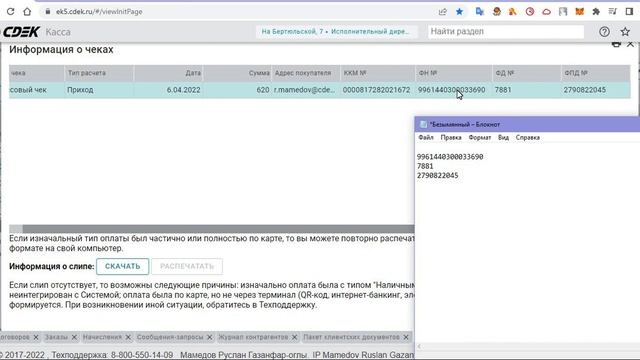The image size is (640, 360).
Task: Close the Журнал контрагентов tab
Action: [294, 337]
